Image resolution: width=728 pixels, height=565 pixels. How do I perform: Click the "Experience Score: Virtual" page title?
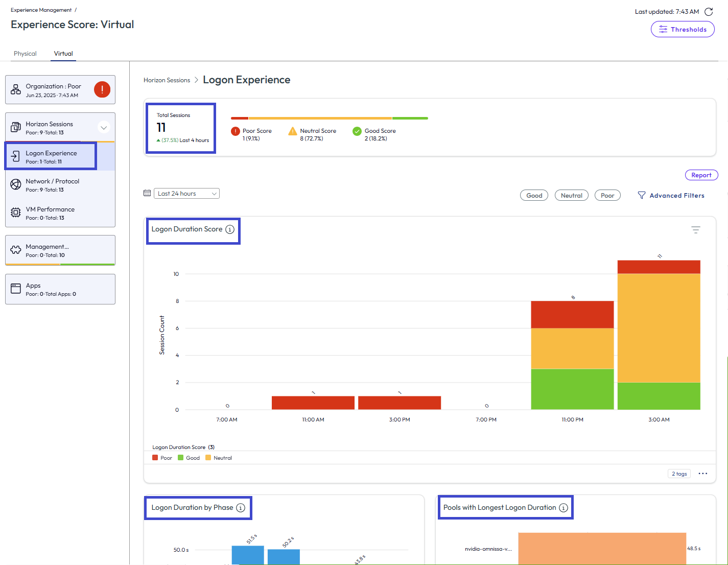pos(73,25)
